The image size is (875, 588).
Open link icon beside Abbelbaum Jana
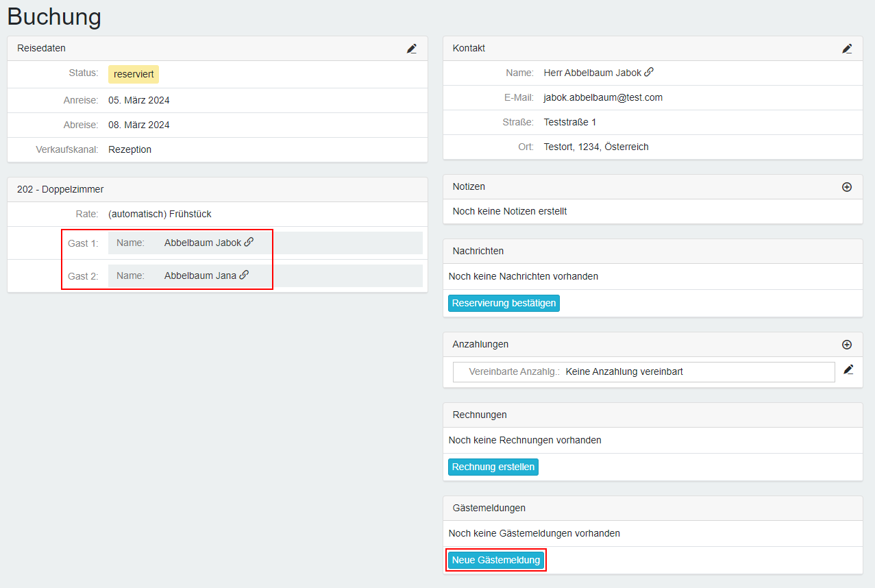tap(244, 275)
